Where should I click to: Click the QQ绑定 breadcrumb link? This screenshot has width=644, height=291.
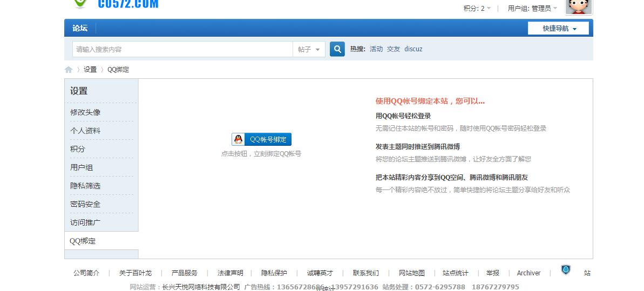click(118, 70)
